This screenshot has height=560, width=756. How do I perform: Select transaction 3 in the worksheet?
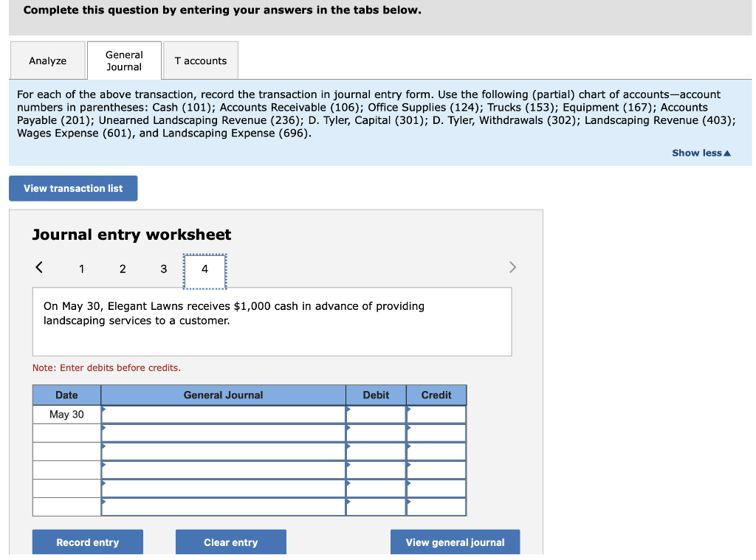tap(163, 269)
